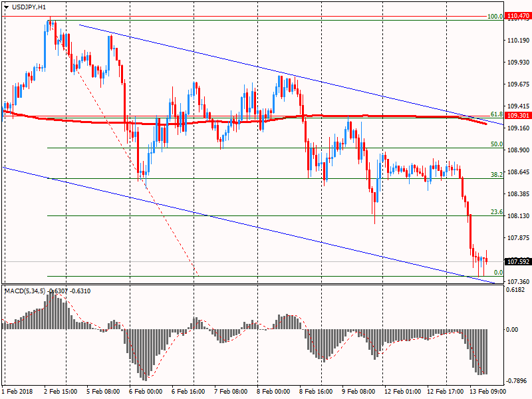Click the 107.875 price scale value
The width and height of the screenshot is (532, 399).
[518, 238]
